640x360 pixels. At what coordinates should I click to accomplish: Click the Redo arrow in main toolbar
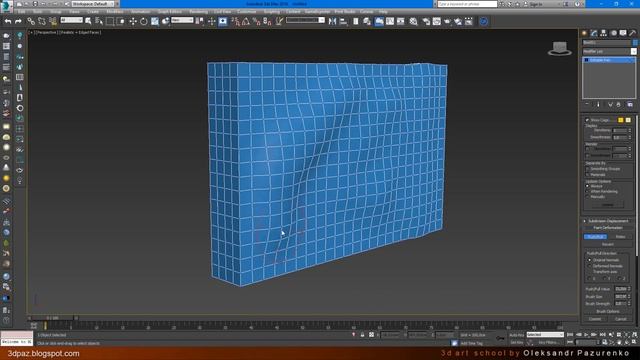point(18,21)
